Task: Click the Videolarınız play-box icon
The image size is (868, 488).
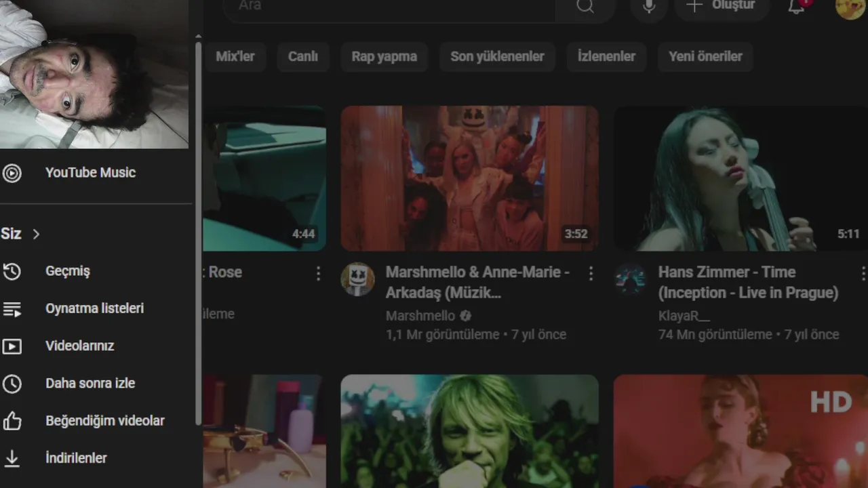Action: click(12, 346)
